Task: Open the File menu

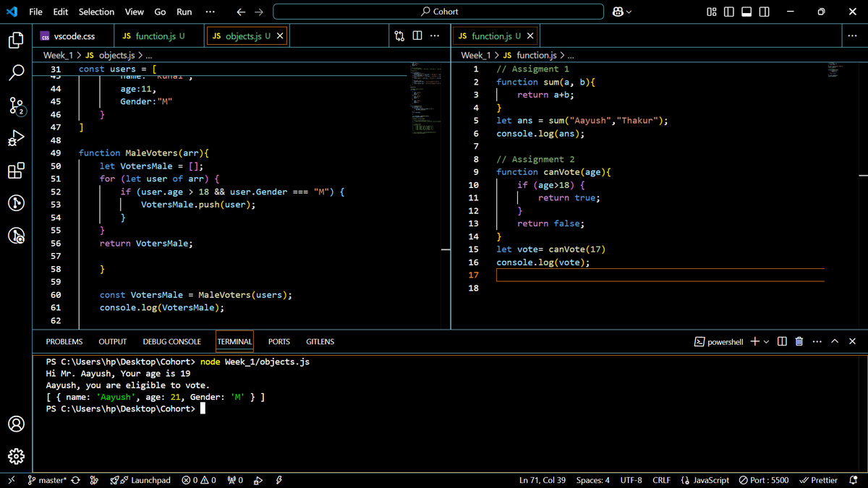Action: (35, 12)
